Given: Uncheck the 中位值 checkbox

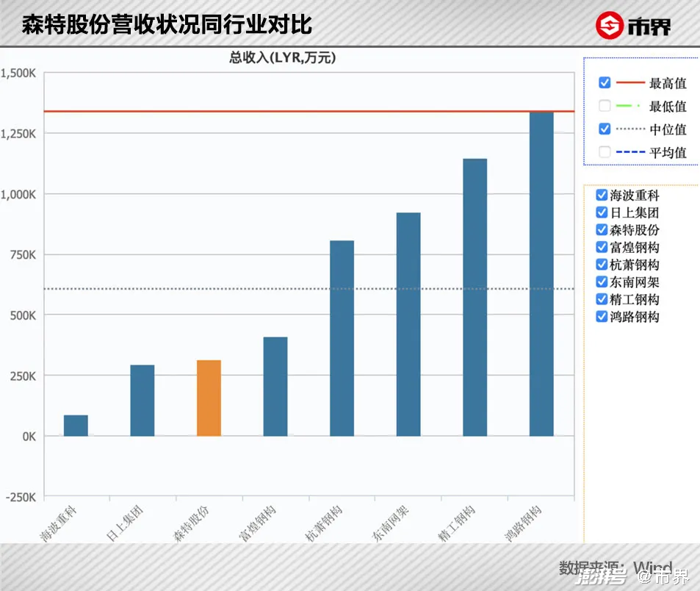Looking at the screenshot, I should point(605,129).
